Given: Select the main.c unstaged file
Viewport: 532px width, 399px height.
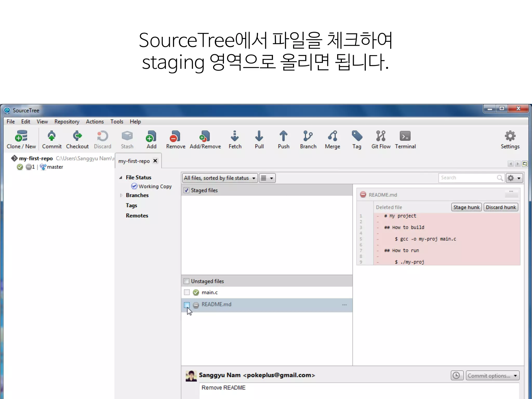Looking at the screenshot, I should click(267, 292).
